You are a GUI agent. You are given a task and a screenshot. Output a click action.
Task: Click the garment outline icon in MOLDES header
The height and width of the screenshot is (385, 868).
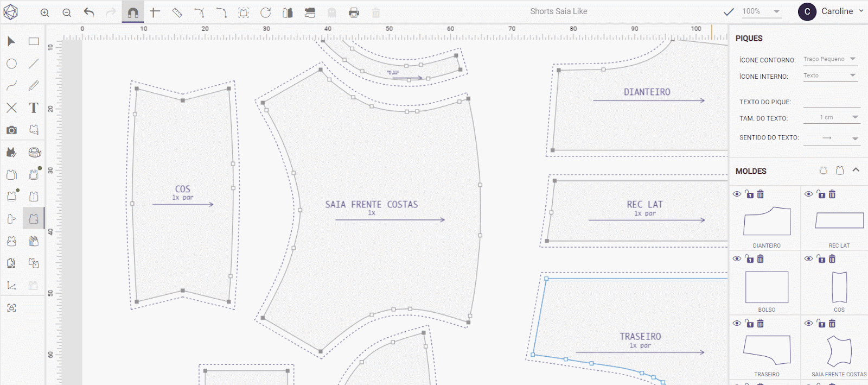[x=840, y=171]
